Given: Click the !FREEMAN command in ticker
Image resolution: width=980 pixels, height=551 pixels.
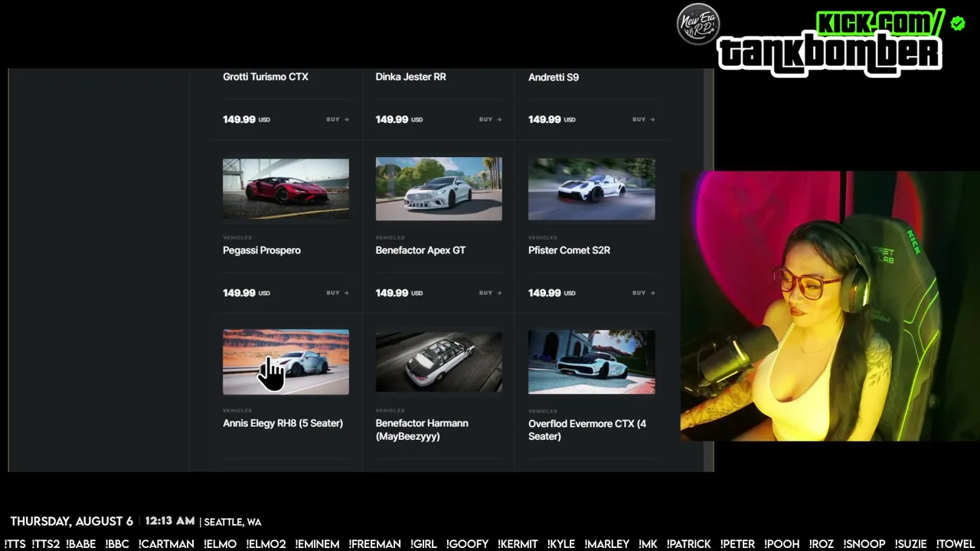Looking at the screenshot, I should (x=375, y=544).
